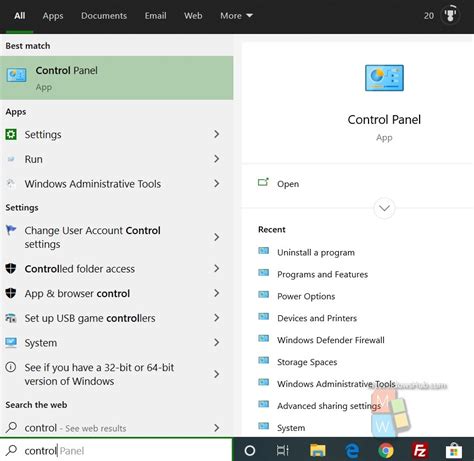Expand the Run result arrow

coord(217,159)
